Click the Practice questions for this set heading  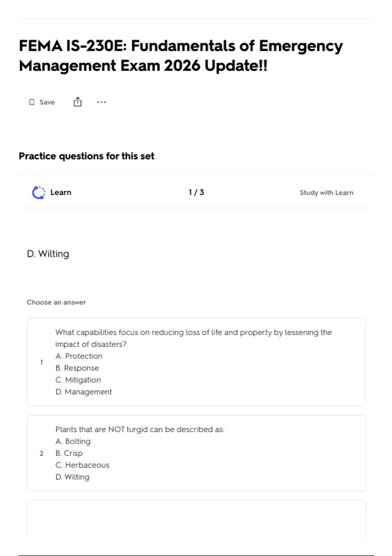87,156
